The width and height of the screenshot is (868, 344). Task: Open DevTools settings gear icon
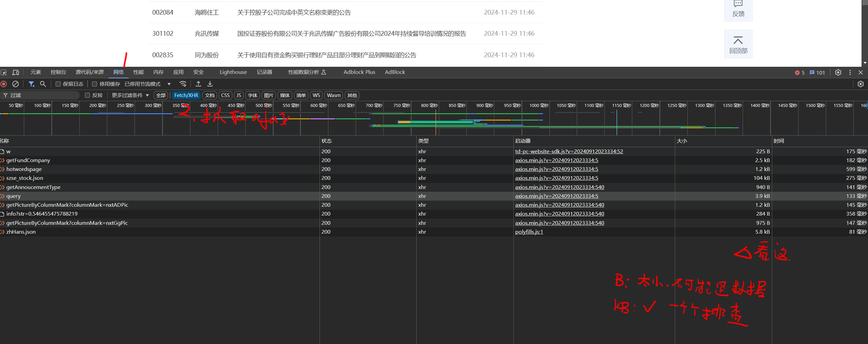click(838, 72)
